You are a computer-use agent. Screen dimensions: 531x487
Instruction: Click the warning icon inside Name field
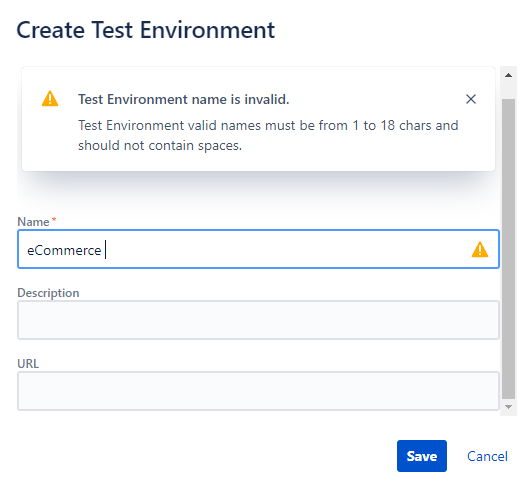pos(480,249)
